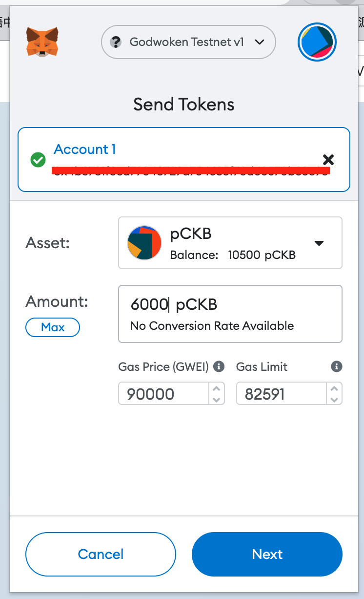Cancel the token send
This screenshot has height=599, width=364.
click(101, 554)
